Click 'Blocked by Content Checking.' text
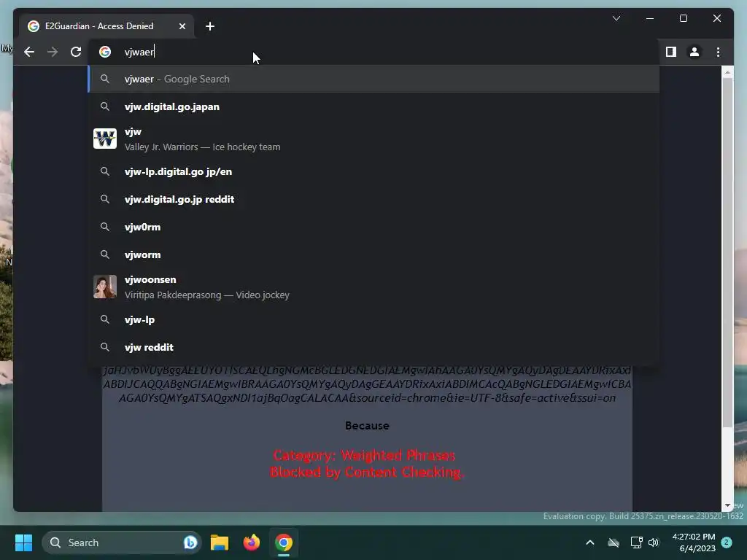747x560 pixels. tap(366, 472)
